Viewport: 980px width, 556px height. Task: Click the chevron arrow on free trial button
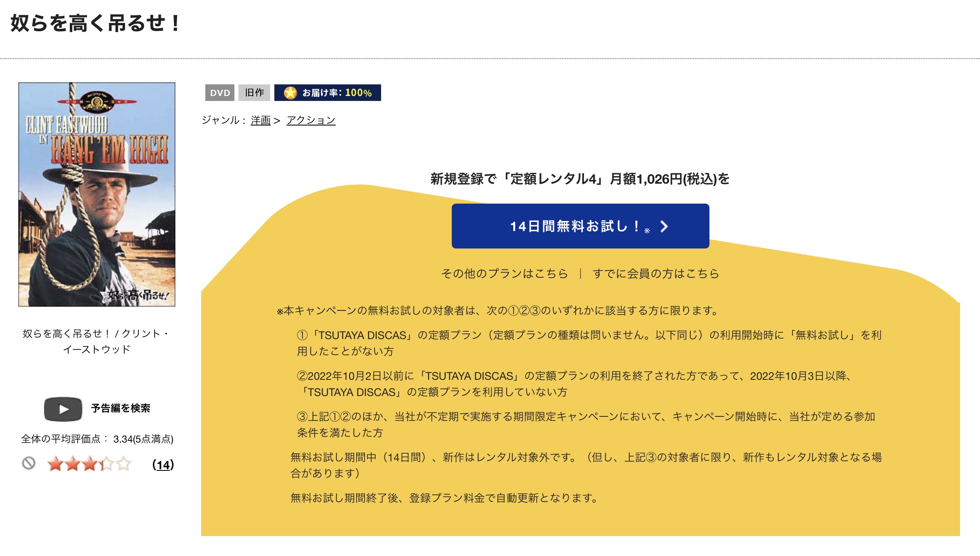pos(664,226)
